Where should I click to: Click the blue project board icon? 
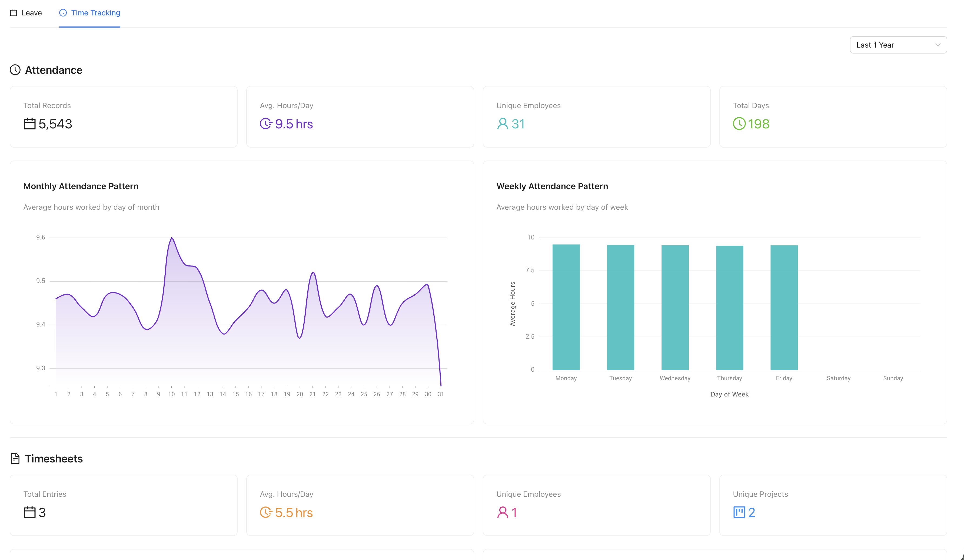739,512
